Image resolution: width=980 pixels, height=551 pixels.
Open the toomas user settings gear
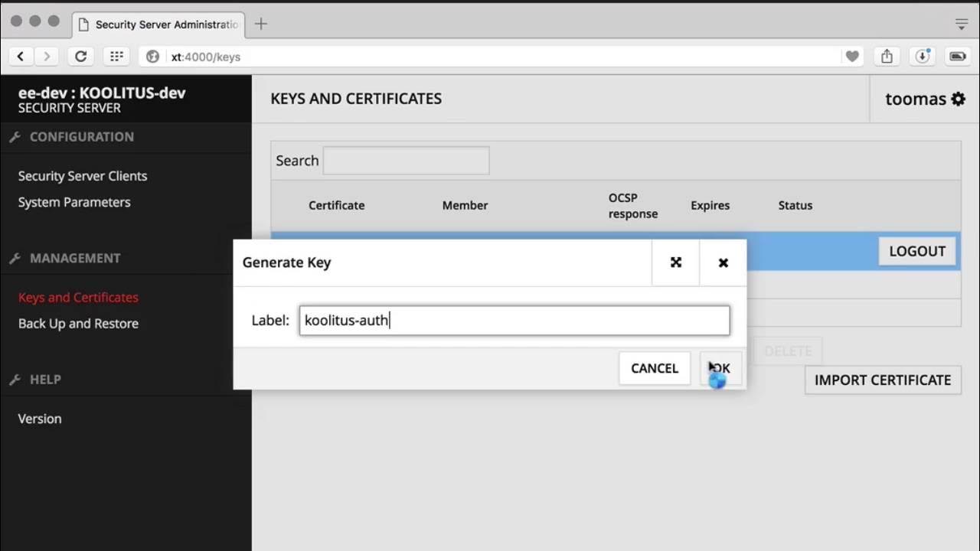(x=958, y=99)
